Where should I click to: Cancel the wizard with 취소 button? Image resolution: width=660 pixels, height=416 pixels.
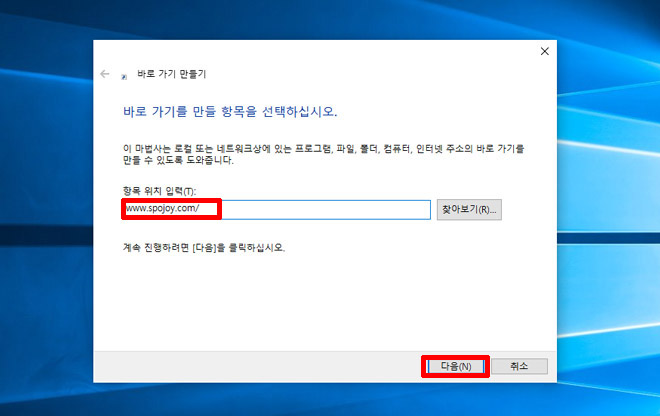519,366
